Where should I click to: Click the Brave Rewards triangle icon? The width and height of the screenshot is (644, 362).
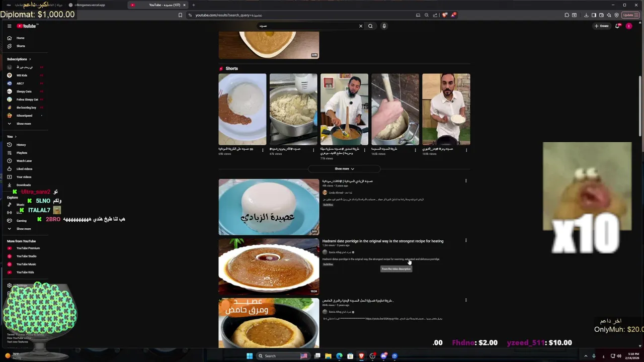tap(453, 15)
